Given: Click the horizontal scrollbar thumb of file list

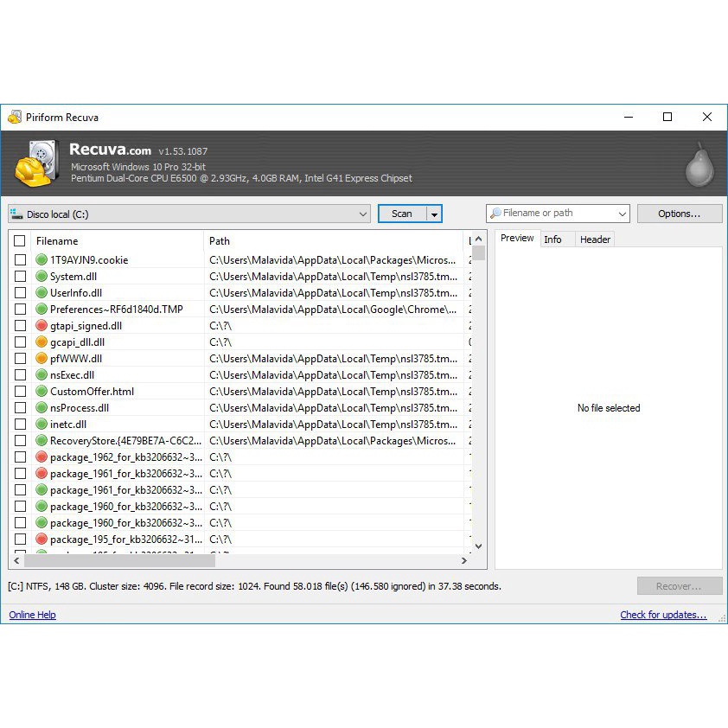Looking at the screenshot, I should (x=120, y=560).
